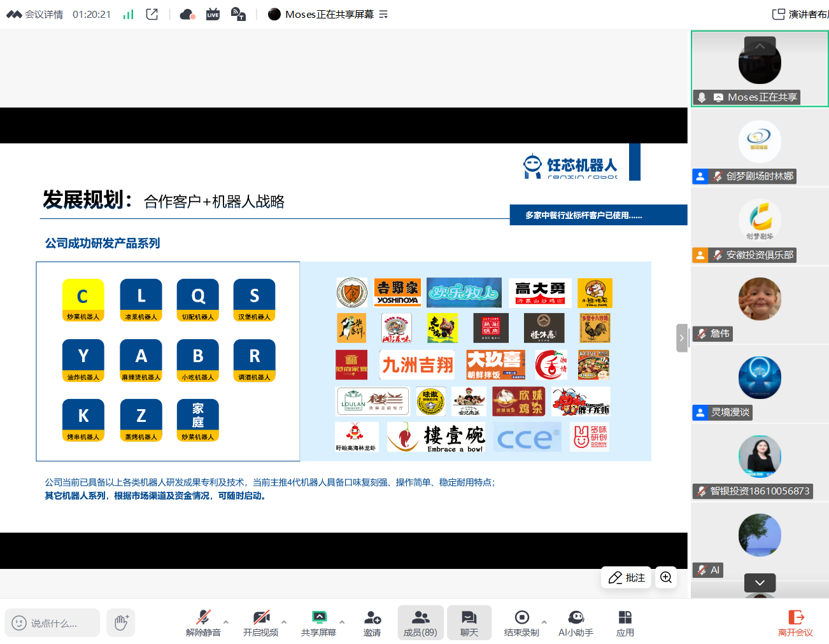Expand video options arrow beside 开启视频
This screenshot has height=644, width=829.
click(x=284, y=622)
